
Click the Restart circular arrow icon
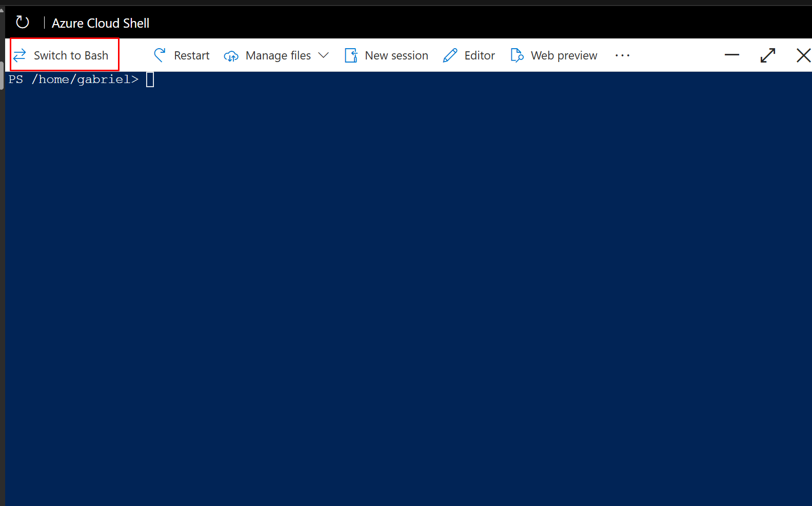pos(160,55)
